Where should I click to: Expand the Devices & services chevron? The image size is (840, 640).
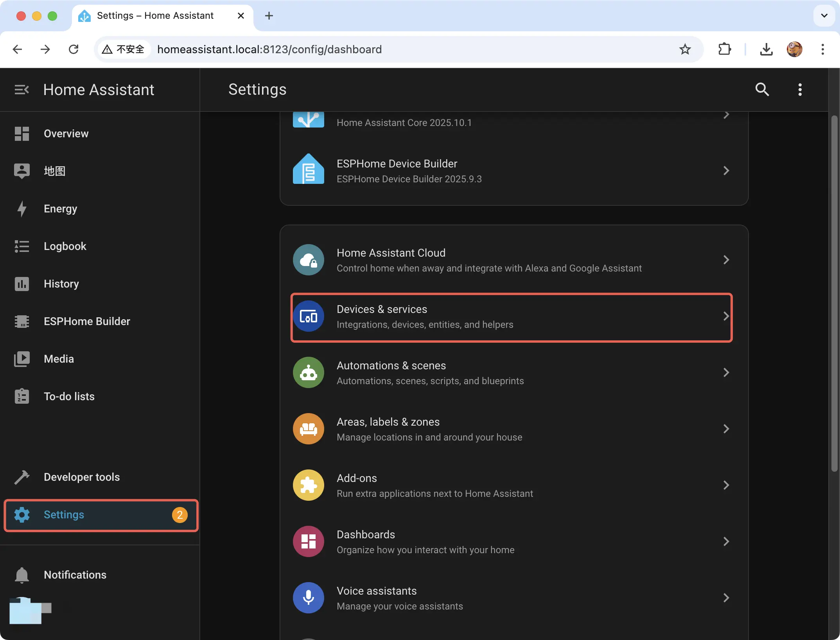pos(726,316)
